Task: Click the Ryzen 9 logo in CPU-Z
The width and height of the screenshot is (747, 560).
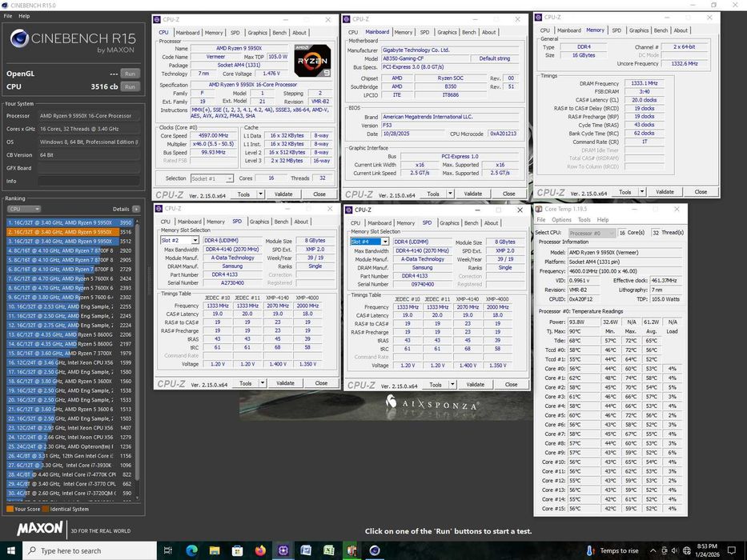Action: tap(312, 61)
